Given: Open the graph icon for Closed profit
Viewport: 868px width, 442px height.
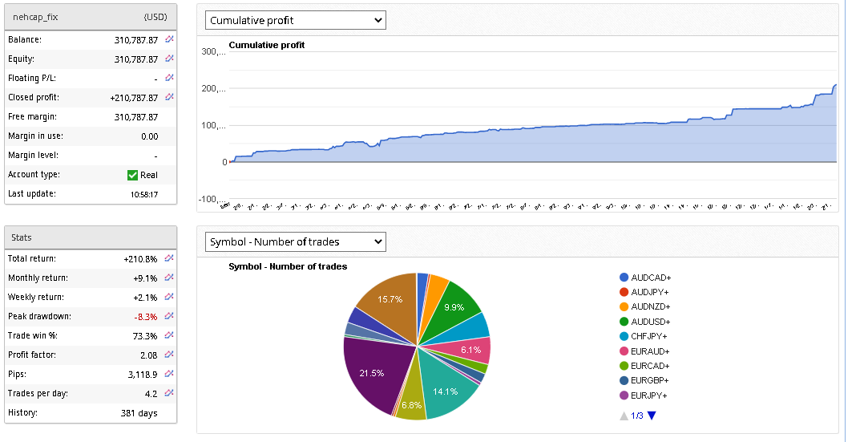Looking at the screenshot, I should point(169,97).
